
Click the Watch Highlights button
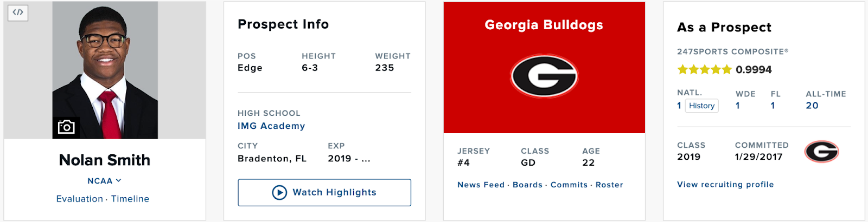[x=324, y=193]
